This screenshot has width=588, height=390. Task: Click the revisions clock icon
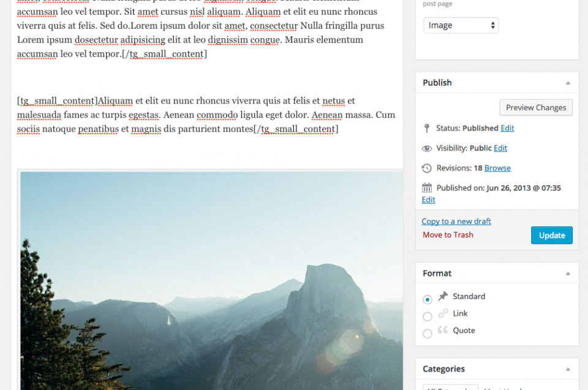427,168
